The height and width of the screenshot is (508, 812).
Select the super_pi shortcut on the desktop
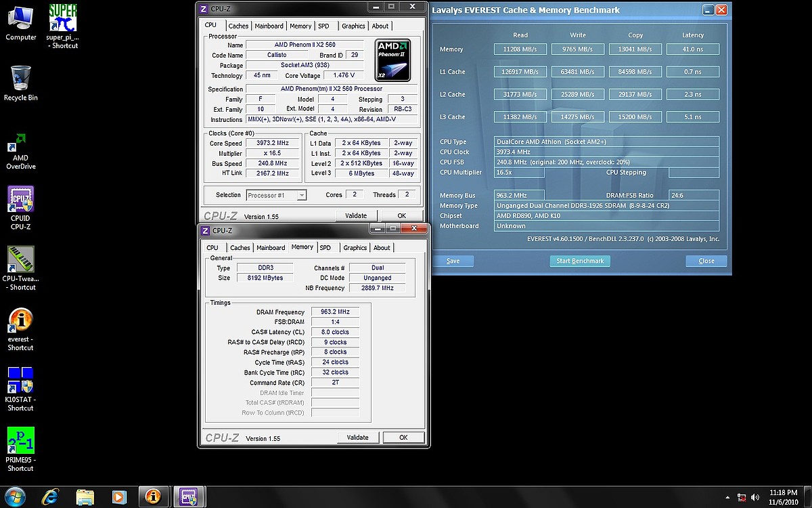pos(62,26)
